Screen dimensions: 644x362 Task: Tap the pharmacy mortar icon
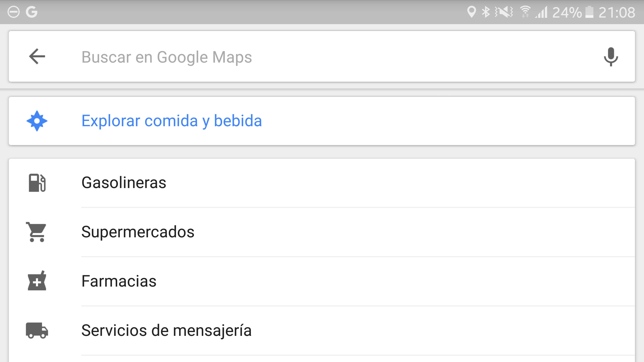[37, 281]
